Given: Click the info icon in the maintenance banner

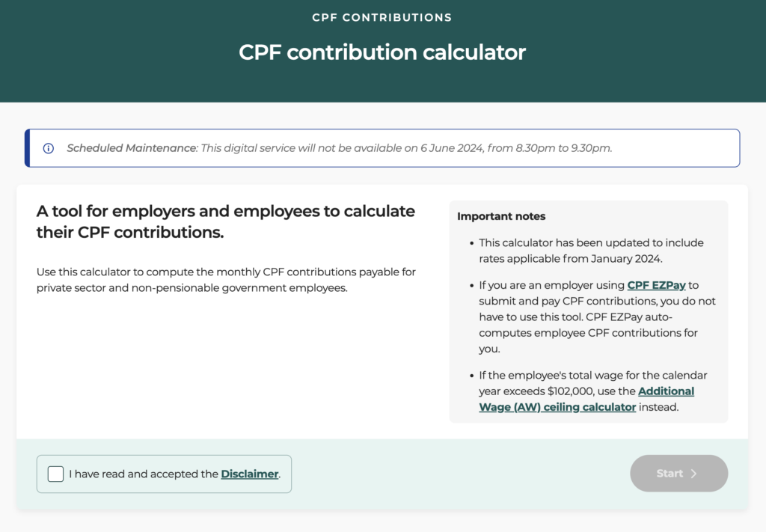Looking at the screenshot, I should click(x=48, y=148).
